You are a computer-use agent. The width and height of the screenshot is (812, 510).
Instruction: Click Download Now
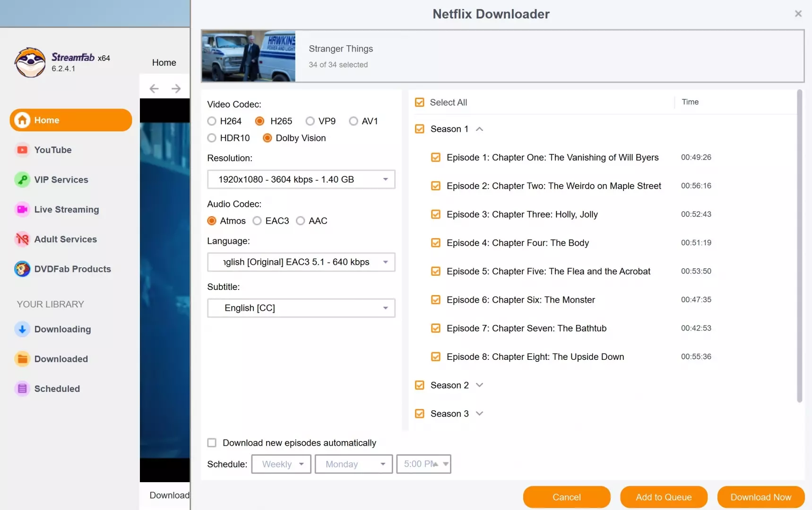[760, 497]
